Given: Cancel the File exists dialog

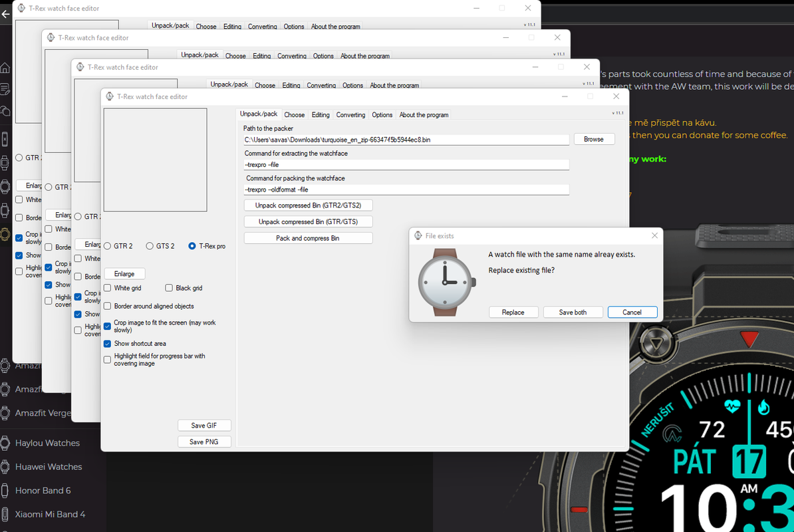Looking at the screenshot, I should point(632,313).
